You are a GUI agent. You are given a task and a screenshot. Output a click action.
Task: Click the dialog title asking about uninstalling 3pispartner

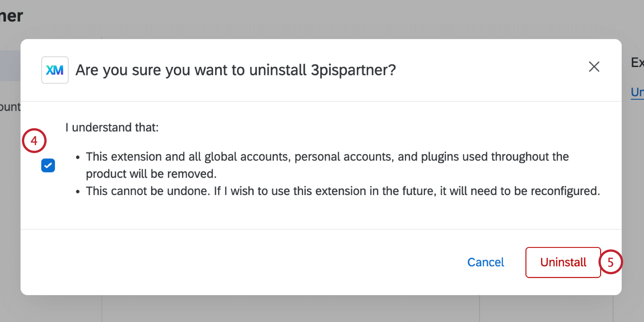coord(236,70)
